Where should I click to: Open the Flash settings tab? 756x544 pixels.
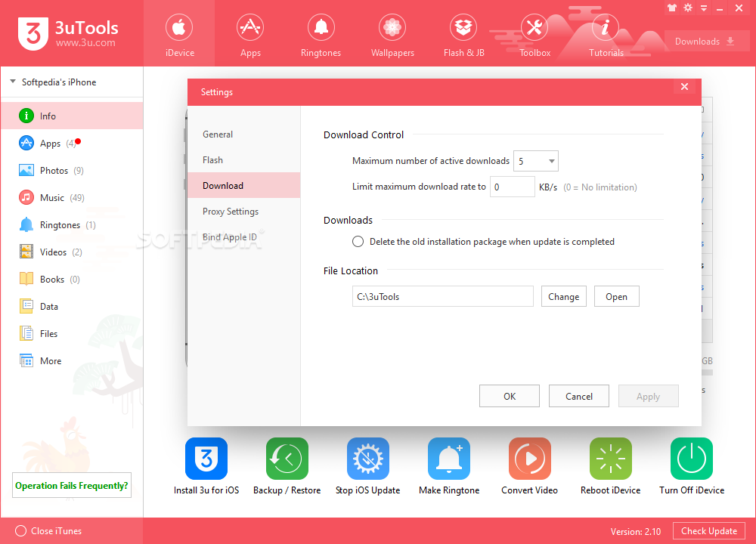[x=244, y=160]
